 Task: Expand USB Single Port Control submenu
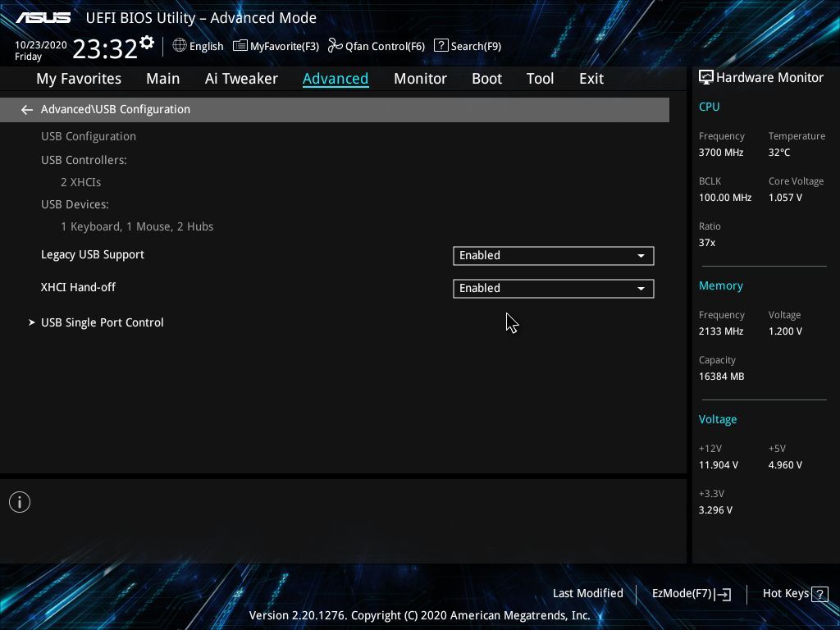(x=103, y=322)
